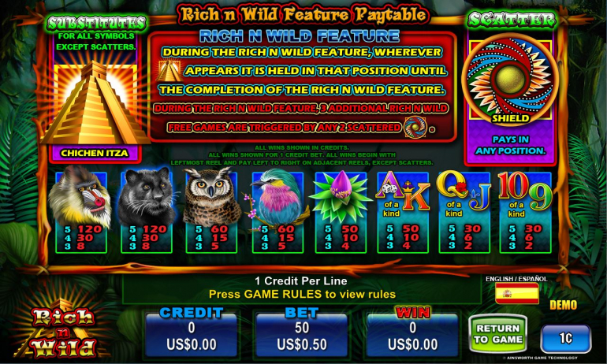Switch language with the Spanish flag
The height and width of the screenshot is (364, 607).
tap(517, 293)
